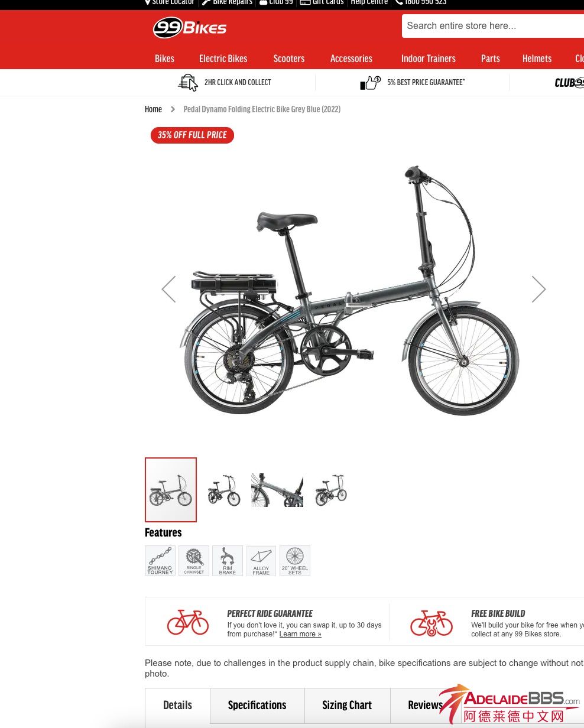Select the Rim Brake feature icon
This screenshot has width=584, height=728.
[x=228, y=561]
